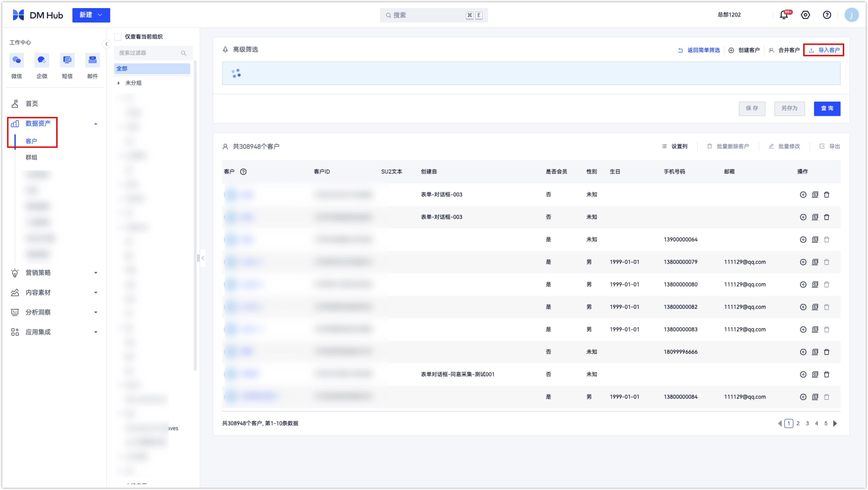This screenshot has height=490, width=868.
Task: Open the user avatar in top right
Action: coord(852,15)
